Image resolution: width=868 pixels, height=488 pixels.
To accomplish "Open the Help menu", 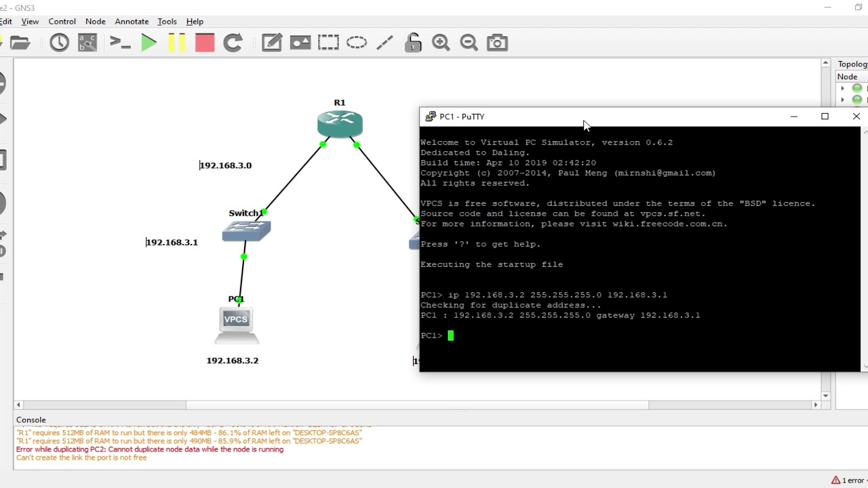I will pos(195,22).
